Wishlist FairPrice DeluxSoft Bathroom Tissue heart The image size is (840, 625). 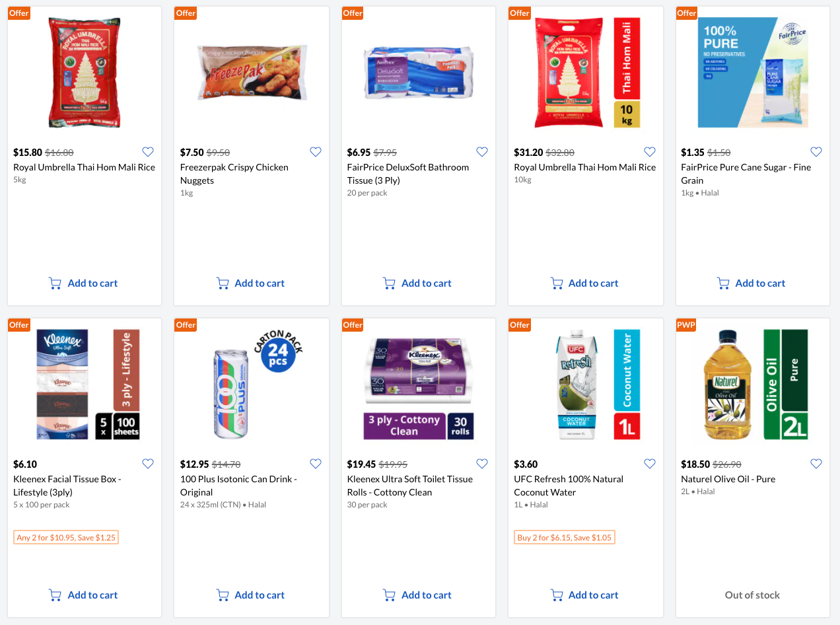[482, 152]
